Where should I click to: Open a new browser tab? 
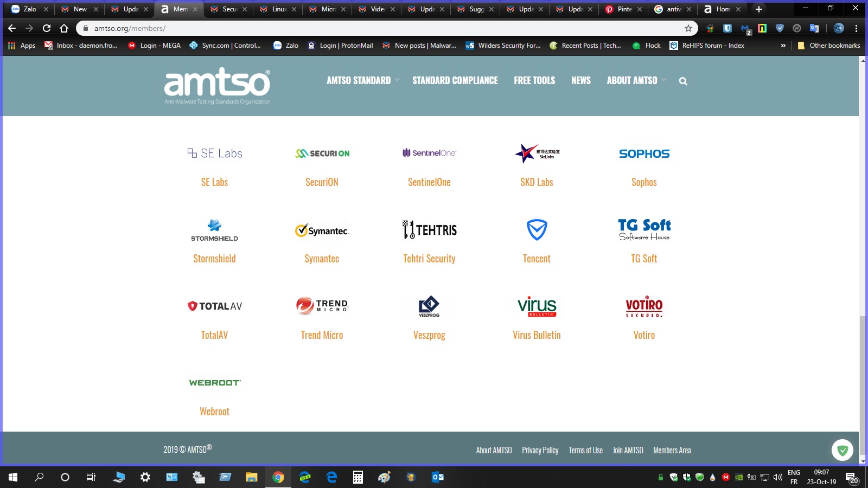(759, 9)
